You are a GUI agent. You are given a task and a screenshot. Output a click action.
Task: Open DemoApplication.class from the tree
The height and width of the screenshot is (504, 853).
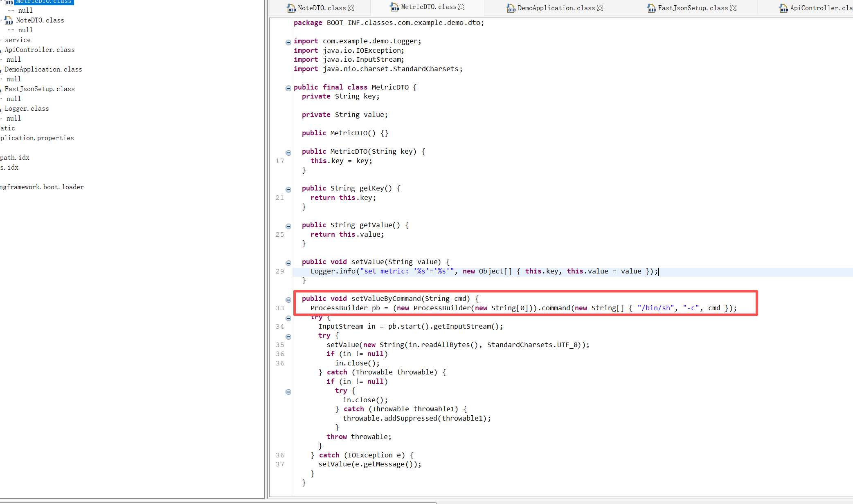click(43, 69)
